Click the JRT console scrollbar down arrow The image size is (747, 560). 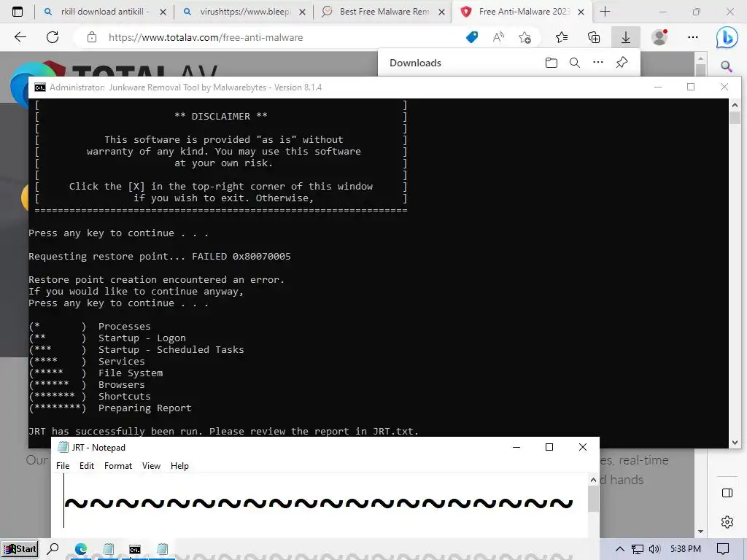[x=735, y=443]
